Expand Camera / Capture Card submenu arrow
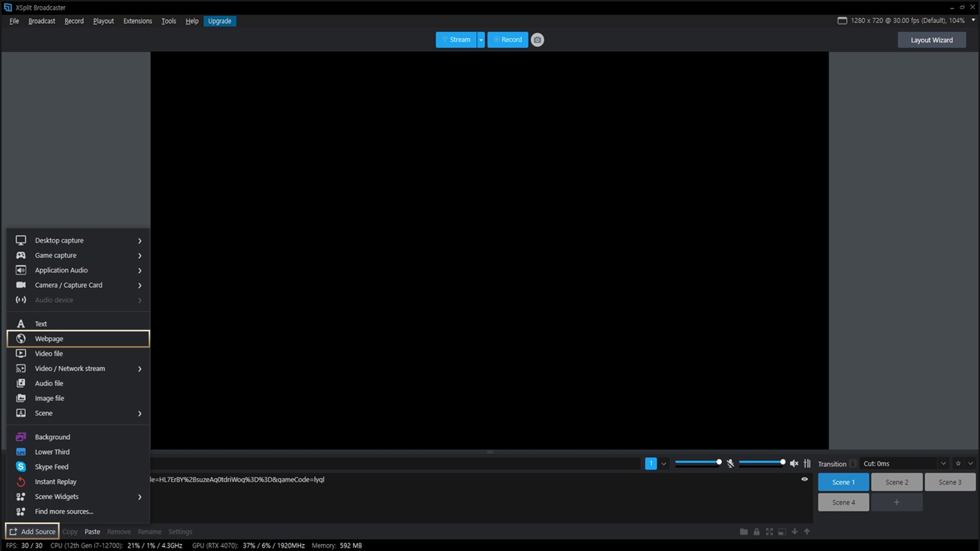Viewport: 980px width, 551px height. [140, 285]
